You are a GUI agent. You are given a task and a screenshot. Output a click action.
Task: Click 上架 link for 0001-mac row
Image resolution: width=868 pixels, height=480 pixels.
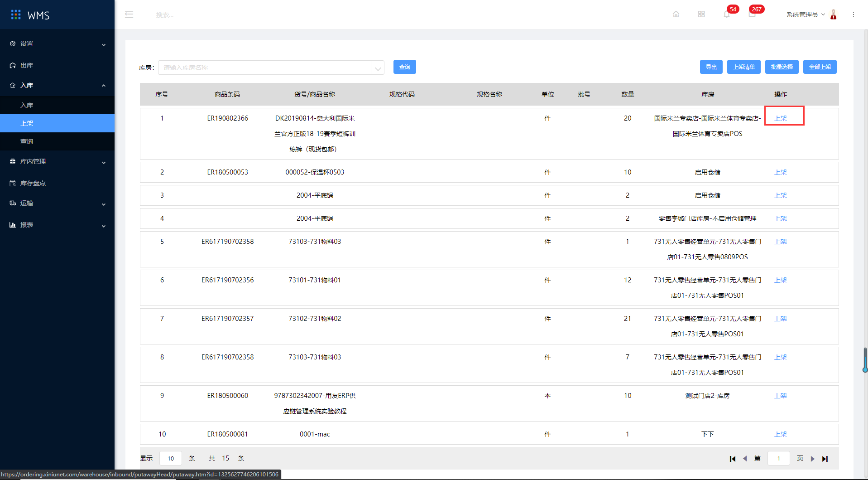pyautogui.click(x=781, y=434)
